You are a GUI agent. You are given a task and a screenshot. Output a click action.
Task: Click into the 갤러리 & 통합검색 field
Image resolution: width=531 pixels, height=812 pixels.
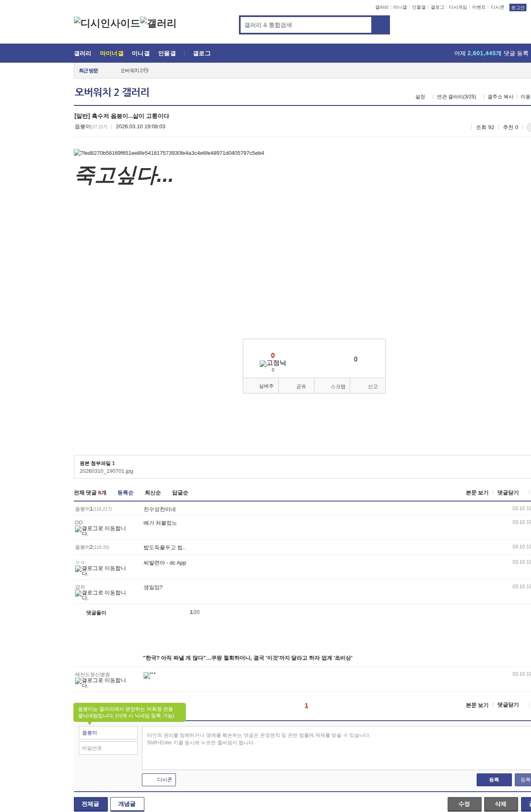click(306, 25)
